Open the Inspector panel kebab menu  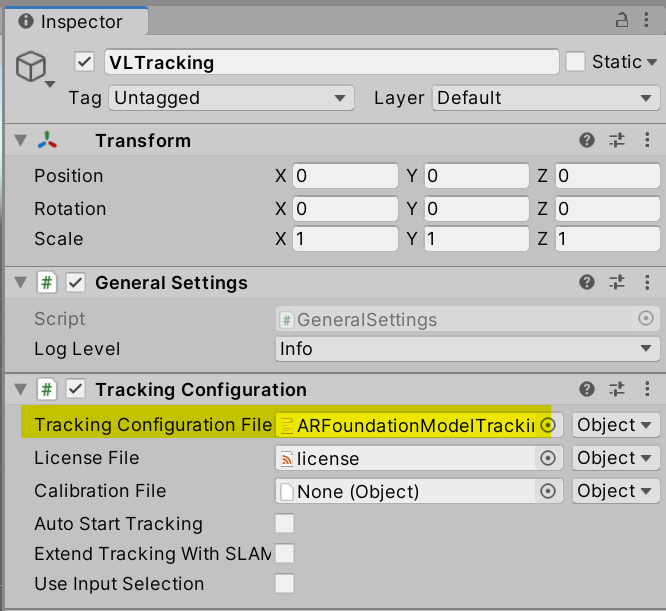(647, 20)
